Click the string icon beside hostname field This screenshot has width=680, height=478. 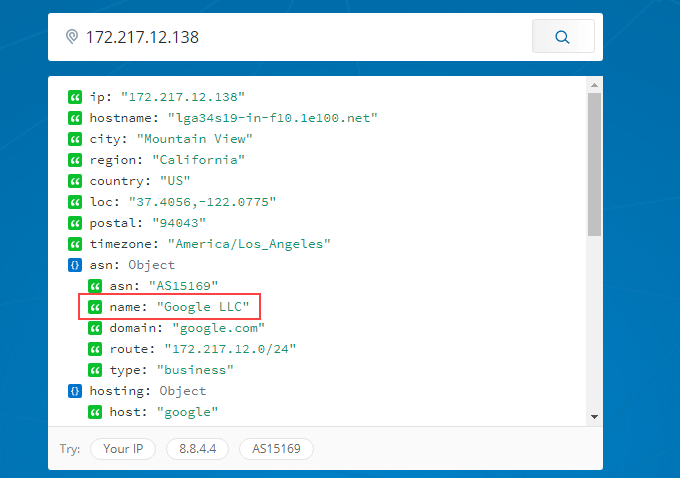pyautogui.click(x=75, y=118)
